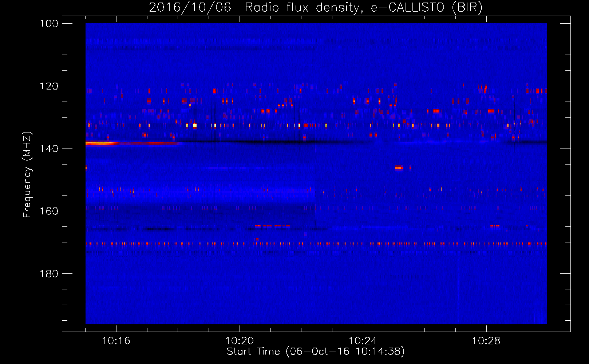The height and width of the screenshot is (364, 589).
Task: Click the 'Frequency (MHZ)' axis label
Action: [x=27, y=175]
